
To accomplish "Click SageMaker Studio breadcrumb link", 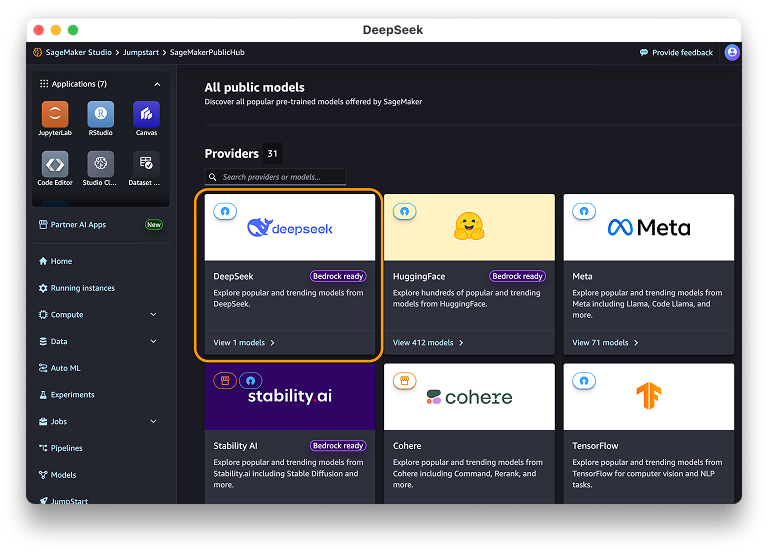I will click(x=78, y=52).
